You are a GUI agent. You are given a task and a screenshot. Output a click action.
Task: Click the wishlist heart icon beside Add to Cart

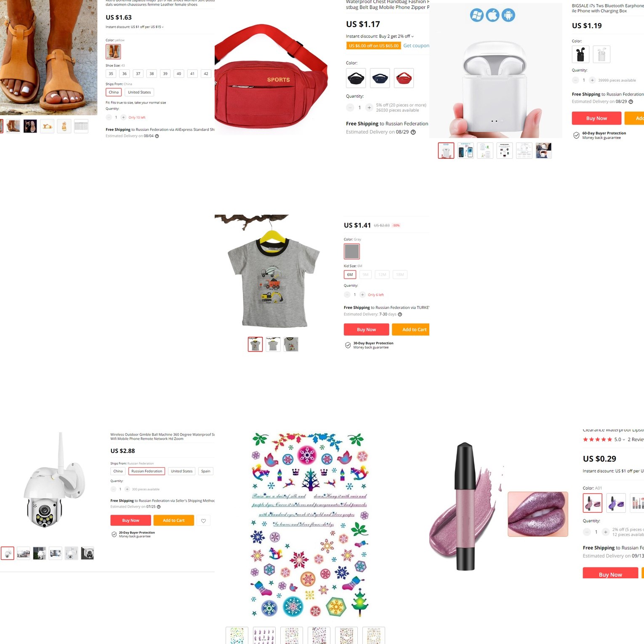click(x=203, y=521)
